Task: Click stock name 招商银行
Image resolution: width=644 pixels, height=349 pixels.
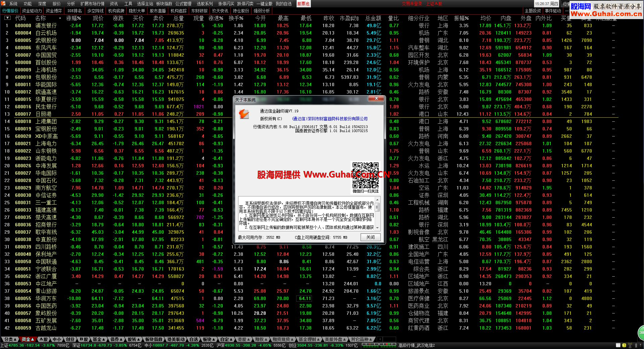Action: coord(46,225)
